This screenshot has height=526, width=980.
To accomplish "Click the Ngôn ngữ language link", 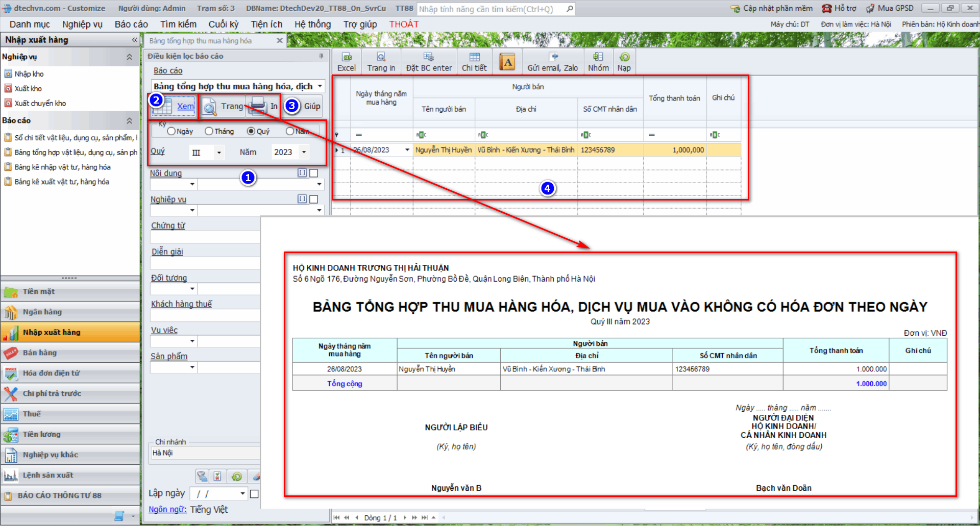I will coord(167,510).
